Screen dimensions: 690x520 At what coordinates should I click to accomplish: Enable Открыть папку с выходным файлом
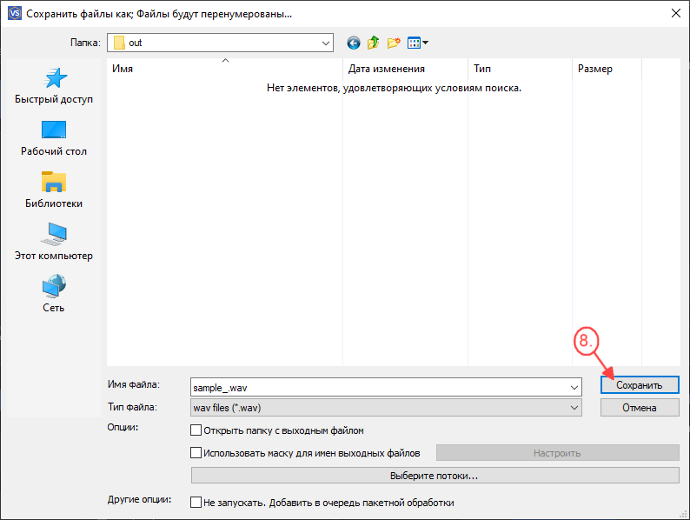[x=196, y=430]
